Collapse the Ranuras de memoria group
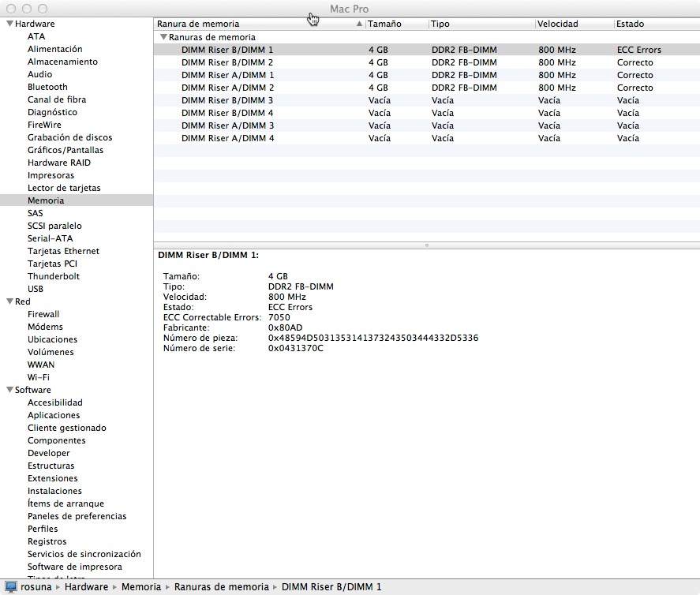The height and width of the screenshot is (595, 700). click(x=163, y=37)
